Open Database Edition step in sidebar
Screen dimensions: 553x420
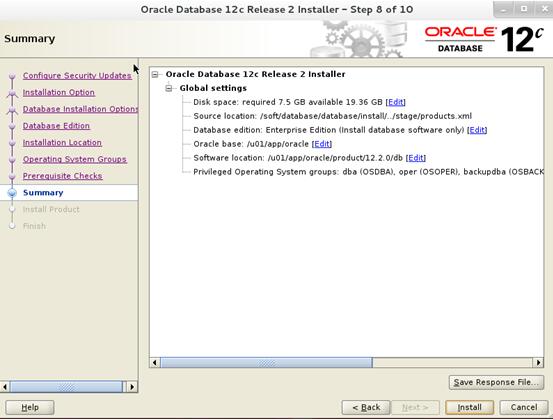pyautogui.click(x=56, y=126)
